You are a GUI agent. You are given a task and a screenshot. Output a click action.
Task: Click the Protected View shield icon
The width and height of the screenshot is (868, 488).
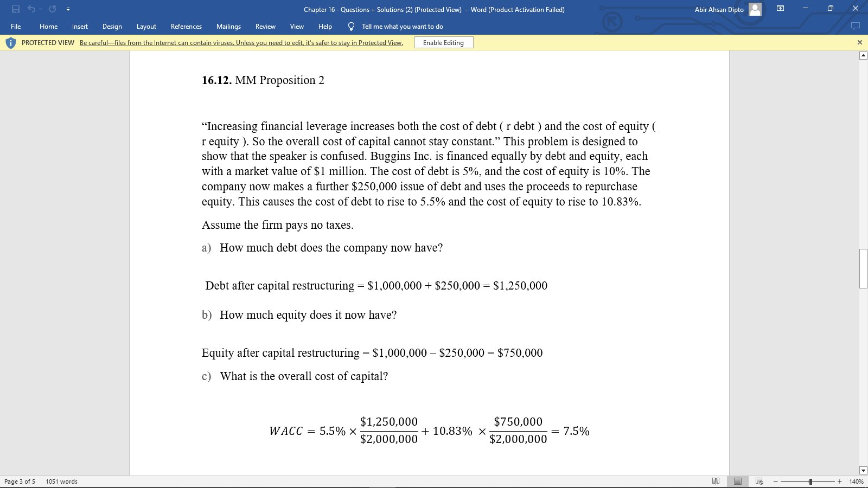point(10,42)
